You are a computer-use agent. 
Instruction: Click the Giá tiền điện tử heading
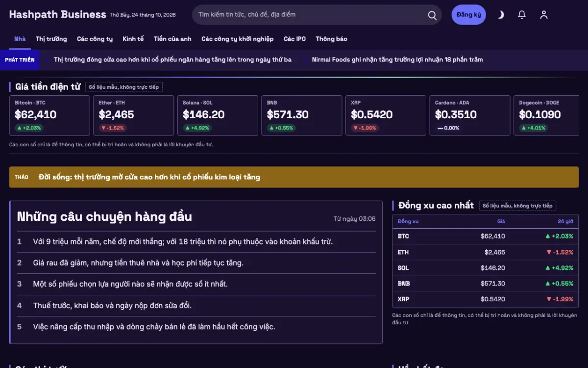point(48,87)
